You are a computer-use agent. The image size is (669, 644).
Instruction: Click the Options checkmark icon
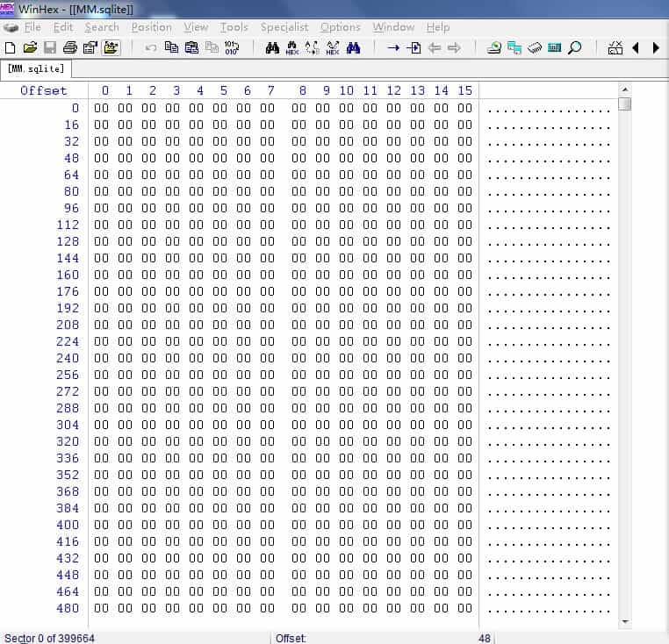(615, 47)
